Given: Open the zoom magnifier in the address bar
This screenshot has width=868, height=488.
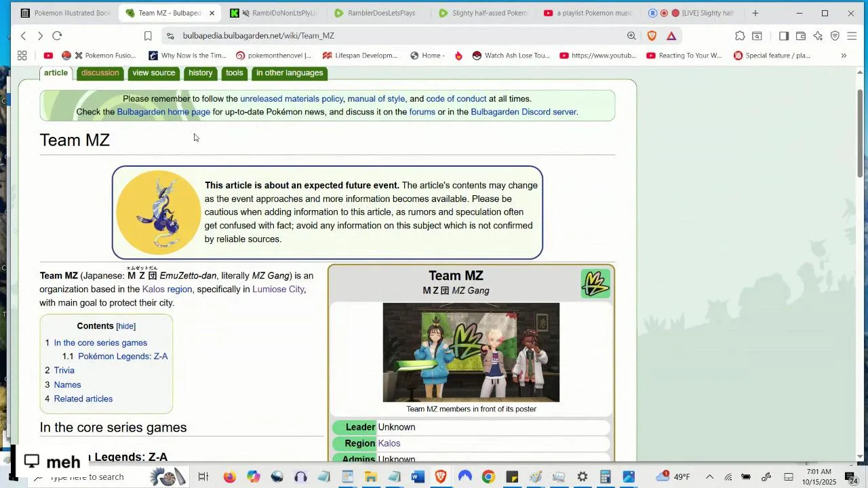Looking at the screenshot, I should pos(631,36).
